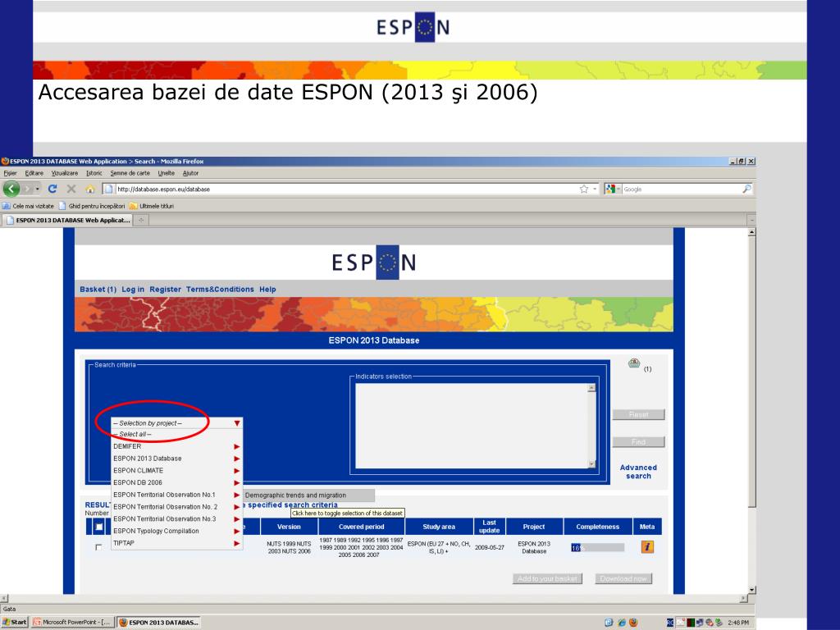Click the Completeness progress bar

[597, 547]
